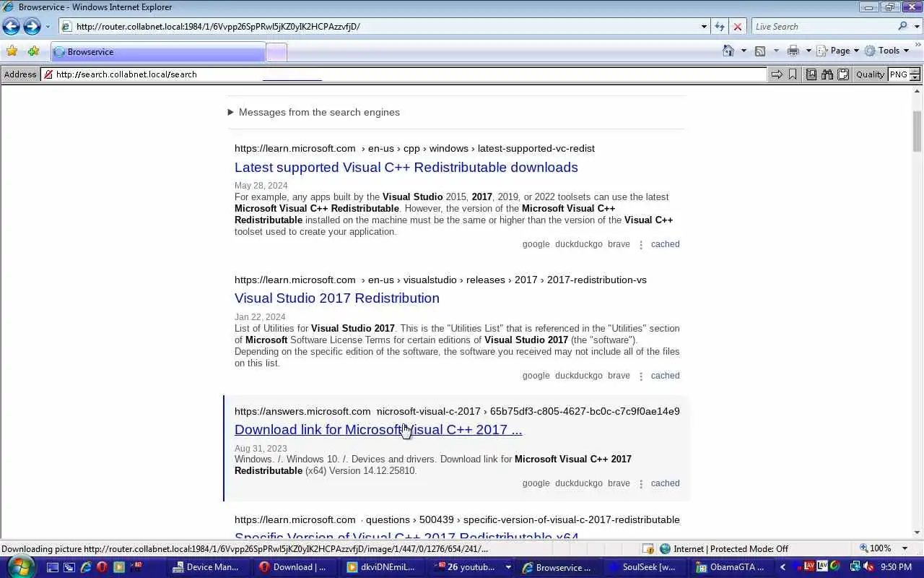Click duckduckgo under Visual Studio 2017 Redistribution

pos(578,376)
